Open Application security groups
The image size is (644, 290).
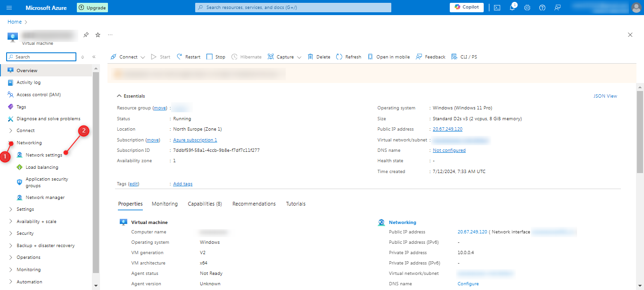[x=47, y=182]
